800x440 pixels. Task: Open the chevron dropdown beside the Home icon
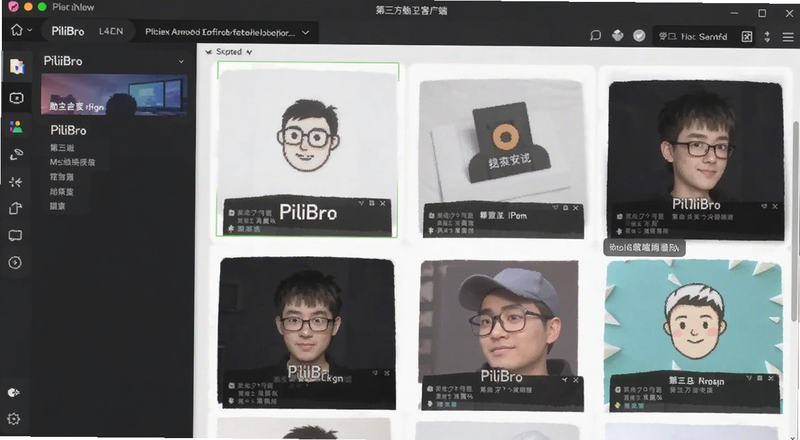30,31
